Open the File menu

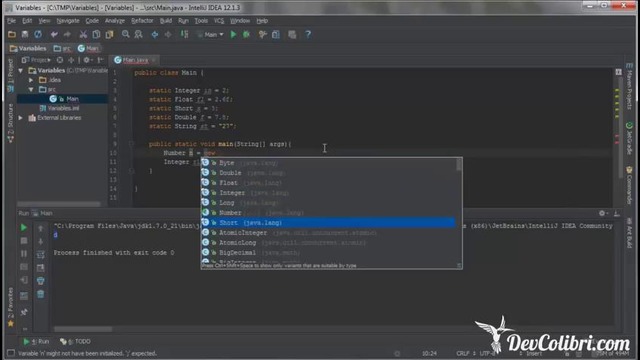[11, 21]
